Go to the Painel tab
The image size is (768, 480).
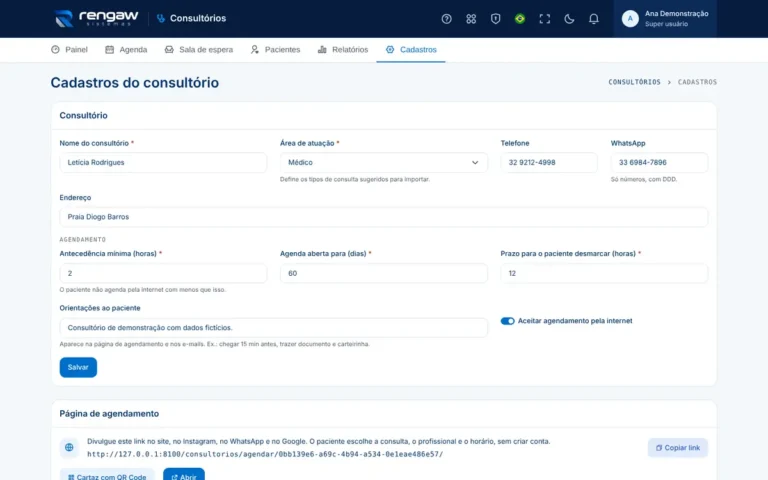coord(69,49)
